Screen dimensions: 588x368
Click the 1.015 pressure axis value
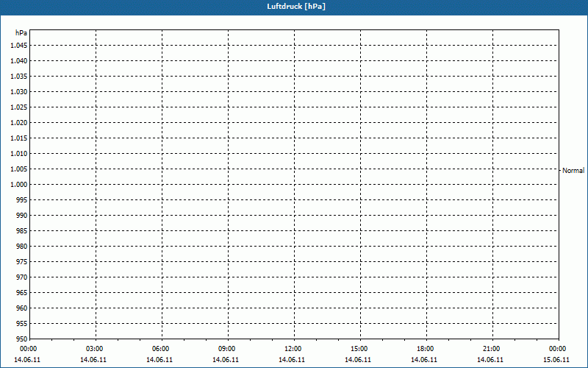[18, 138]
